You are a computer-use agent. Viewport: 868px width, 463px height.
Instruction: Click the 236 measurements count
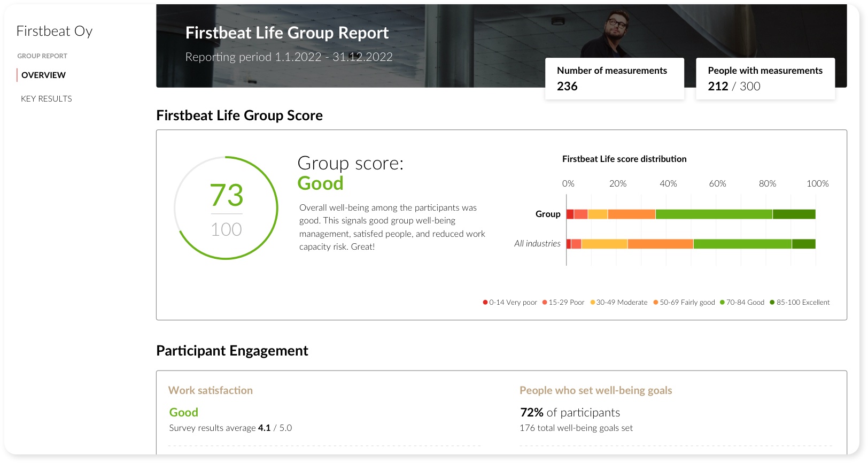click(x=567, y=86)
